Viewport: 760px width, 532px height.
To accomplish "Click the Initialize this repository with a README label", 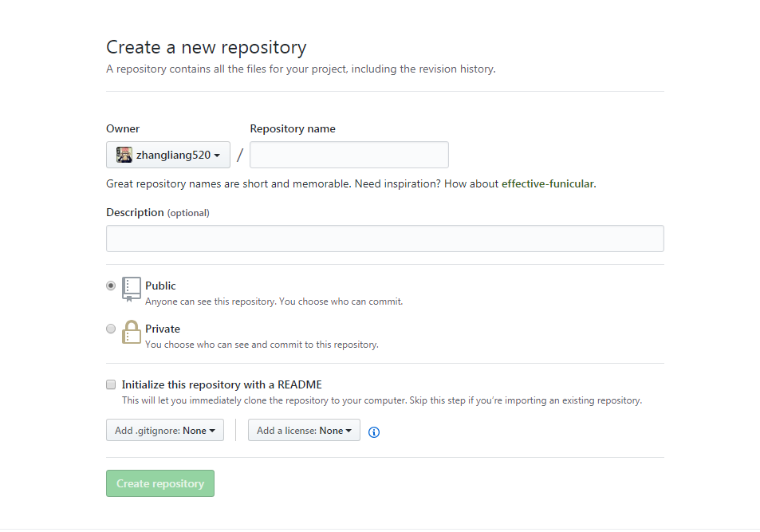I will 222,384.
